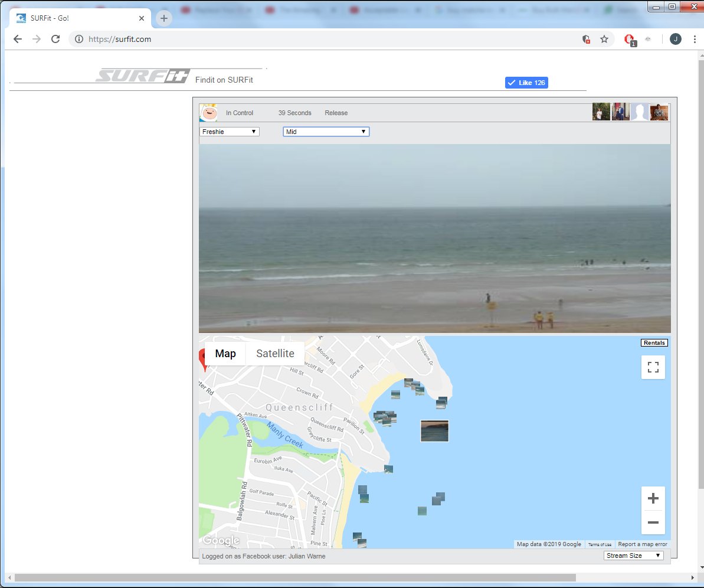Click the Facebook Like 126 button

[x=526, y=83]
